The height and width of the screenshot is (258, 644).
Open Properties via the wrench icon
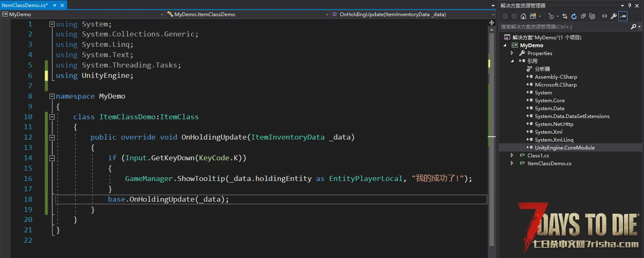click(x=614, y=16)
